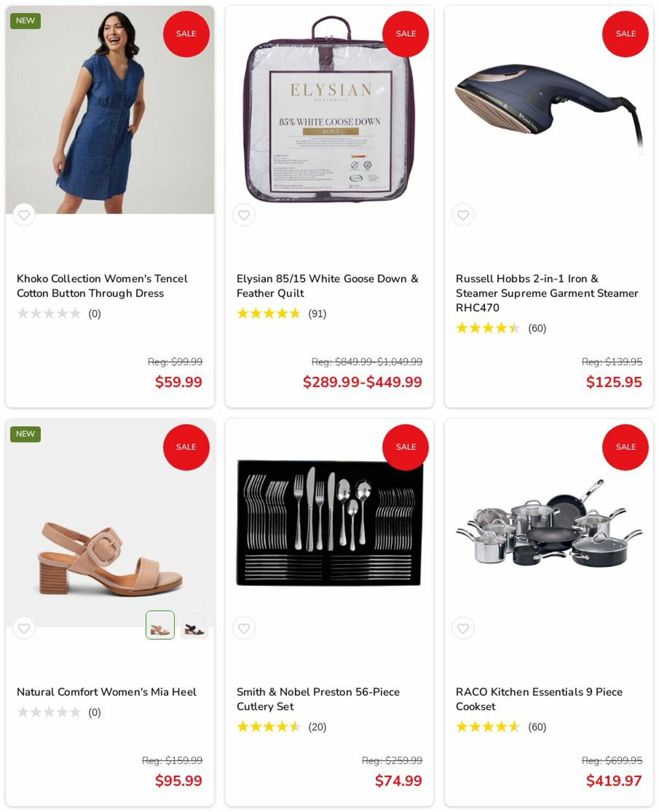Viewport: 659px width, 812px height.
Task: Open Natural Comfort Women's Mia Heel link
Action: point(106,692)
